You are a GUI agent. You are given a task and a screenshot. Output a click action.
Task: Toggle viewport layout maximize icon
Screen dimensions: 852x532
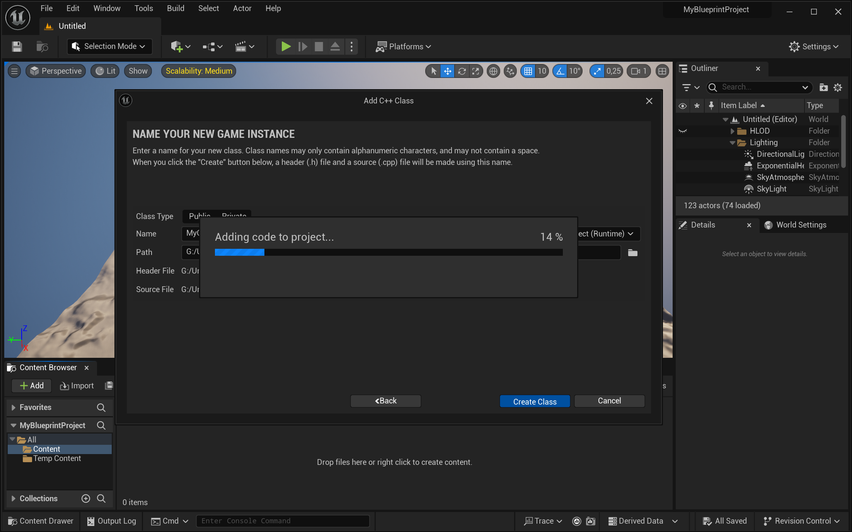point(662,71)
